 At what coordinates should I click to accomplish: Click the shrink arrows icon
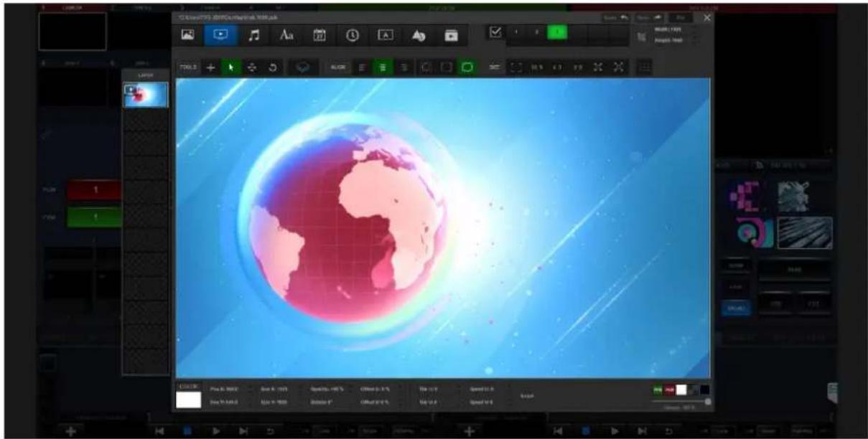tap(599, 67)
